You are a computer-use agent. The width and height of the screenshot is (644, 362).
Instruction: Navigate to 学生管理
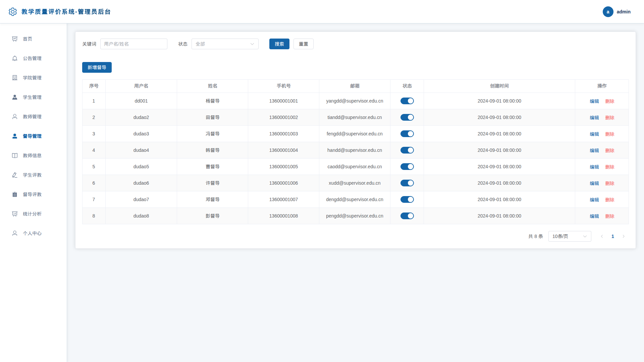33,97
